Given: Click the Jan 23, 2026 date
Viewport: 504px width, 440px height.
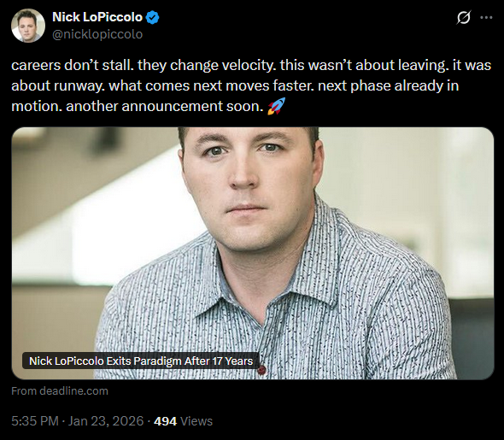Looking at the screenshot, I should tap(106, 421).
